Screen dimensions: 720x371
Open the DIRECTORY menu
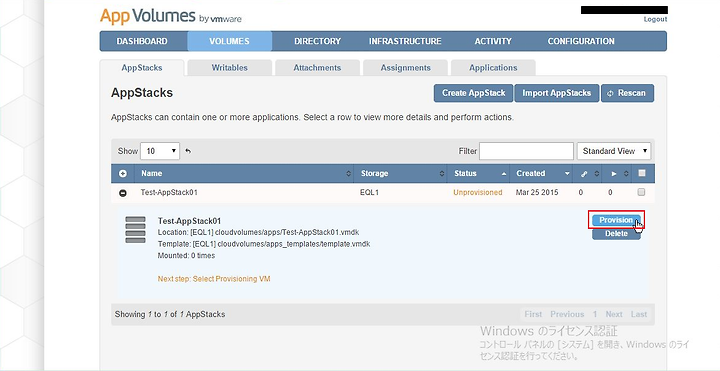tap(317, 41)
